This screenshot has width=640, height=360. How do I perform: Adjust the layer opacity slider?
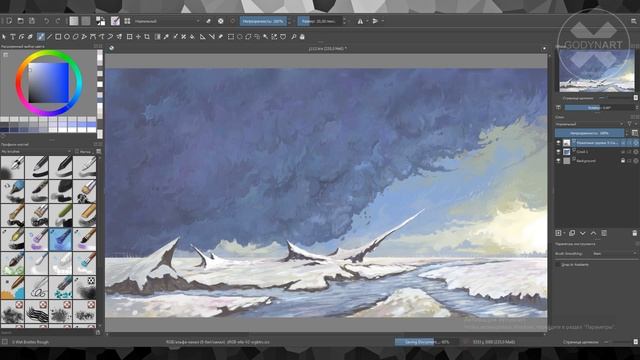coord(589,133)
